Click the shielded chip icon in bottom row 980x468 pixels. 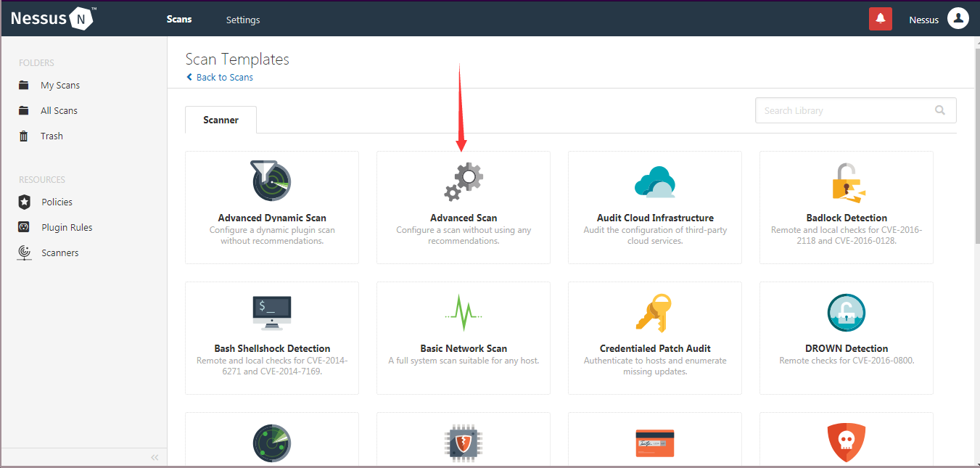coord(463,443)
